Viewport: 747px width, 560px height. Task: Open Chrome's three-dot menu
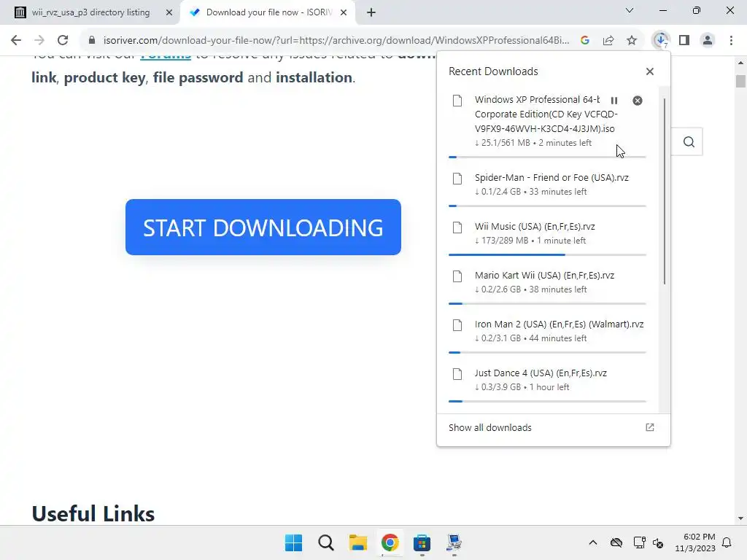(731, 40)
